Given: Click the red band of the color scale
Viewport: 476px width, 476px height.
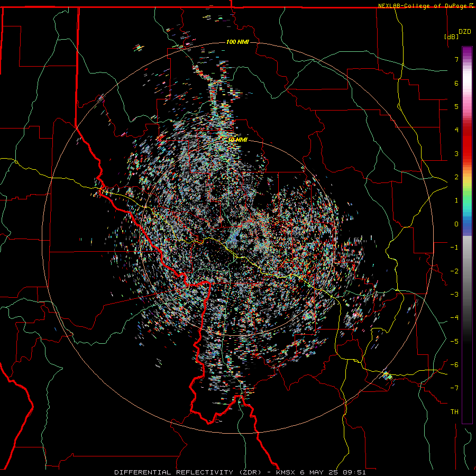Looking at the screenshot, I should tap(467, 146).
